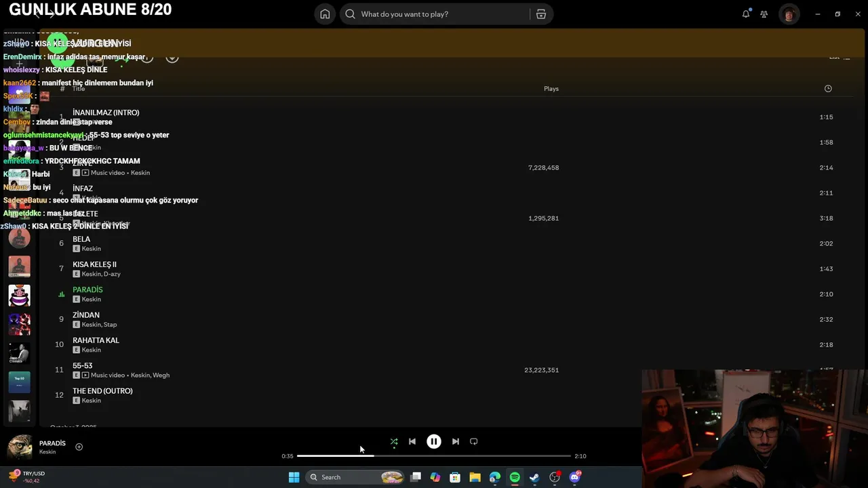Open Wegh artist link on 55-53 row
The height and width of the screenshot is (488, 868).
point(161,375)
